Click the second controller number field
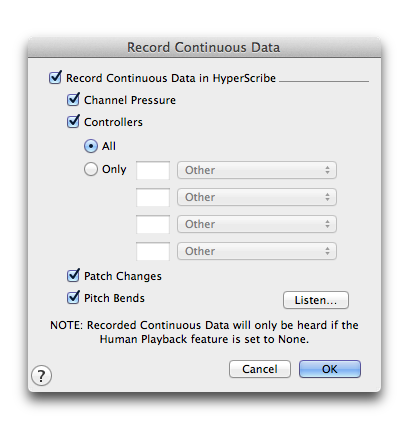This screenshot has width=409, height=428. [x=153, y=197]
